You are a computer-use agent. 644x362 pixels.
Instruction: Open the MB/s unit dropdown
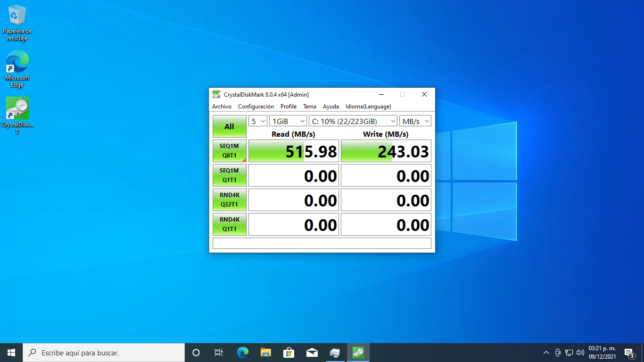coord(415,121)
